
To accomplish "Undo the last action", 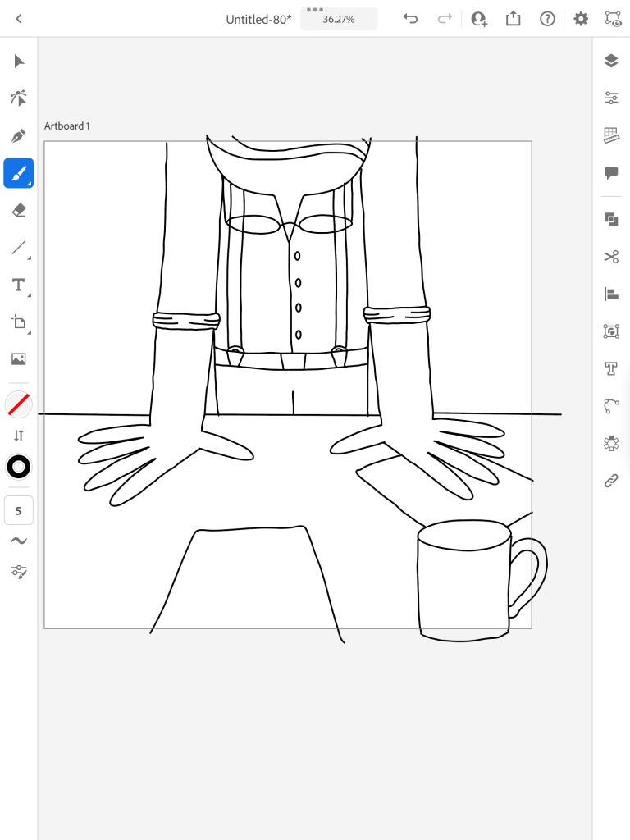I will tap(411, 19).
